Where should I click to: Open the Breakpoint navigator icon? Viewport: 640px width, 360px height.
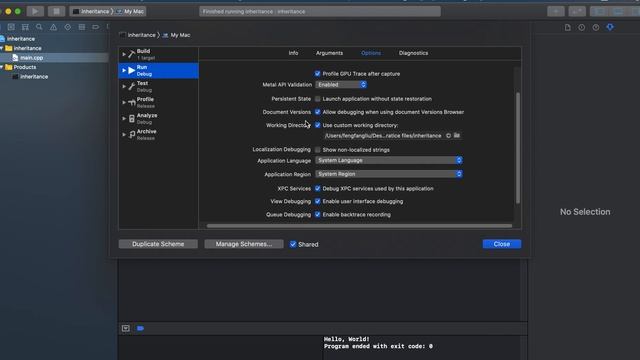click(x=96, y=27)
